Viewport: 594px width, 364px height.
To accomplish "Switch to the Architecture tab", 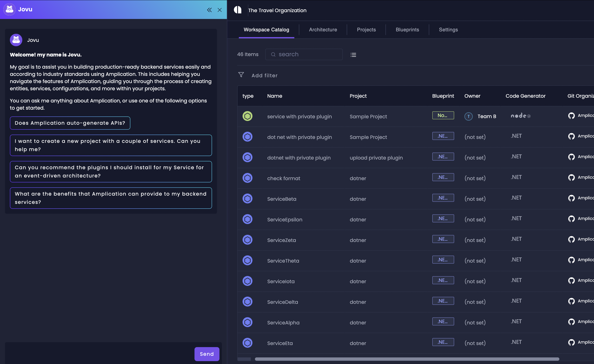I will click(x=323, y=30).
